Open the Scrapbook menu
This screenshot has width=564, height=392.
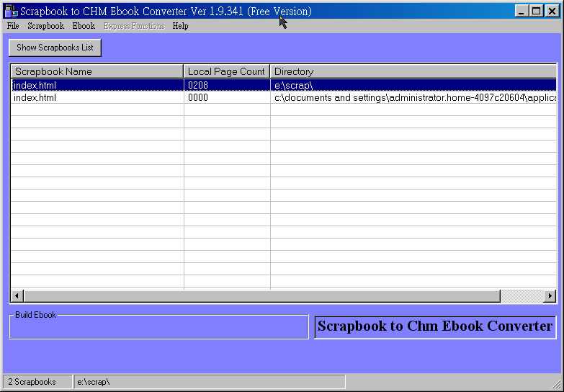(45, 26)
